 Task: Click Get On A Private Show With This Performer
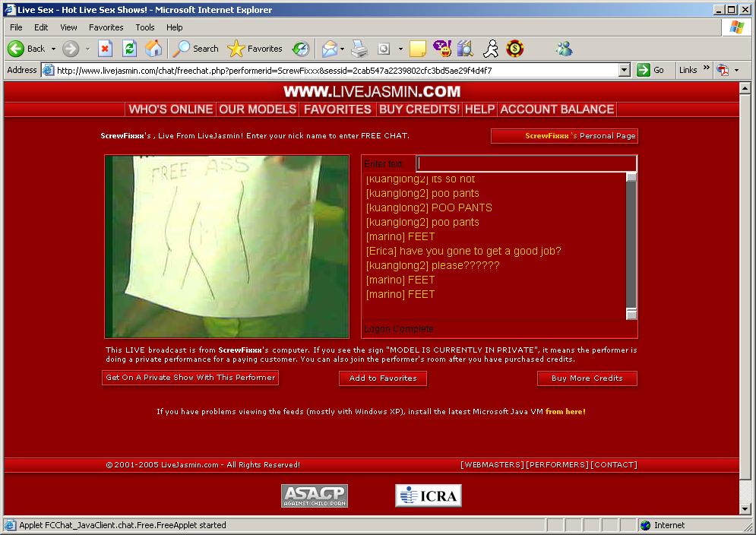pyautogui.click(x=191, y=378)
